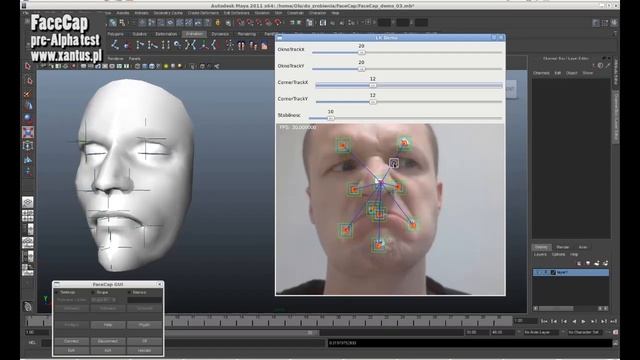Click the lock selection icon in status line
Screen dimensions: 640x360
coord(218,22)
